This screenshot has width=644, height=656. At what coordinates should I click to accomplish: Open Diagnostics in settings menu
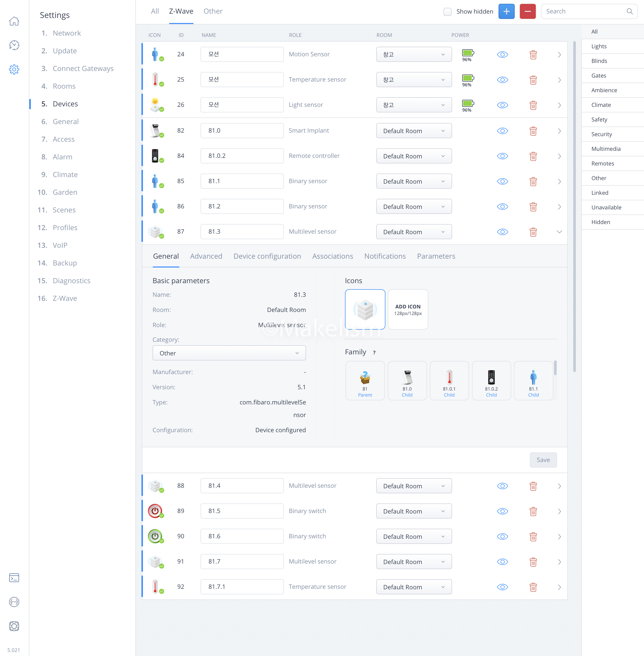71,280
